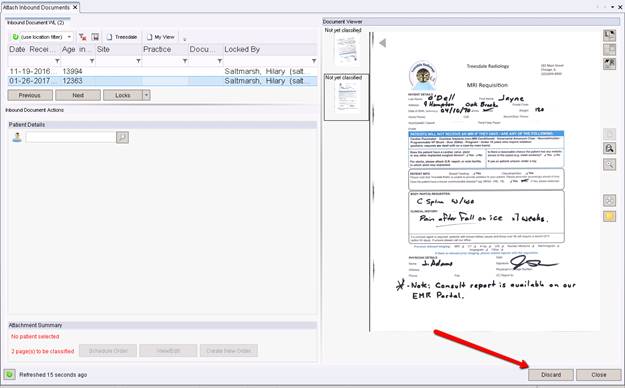This screenshot has width=625, height=388.
Task: Click the patient search input field
Action: tap(71, 138)
